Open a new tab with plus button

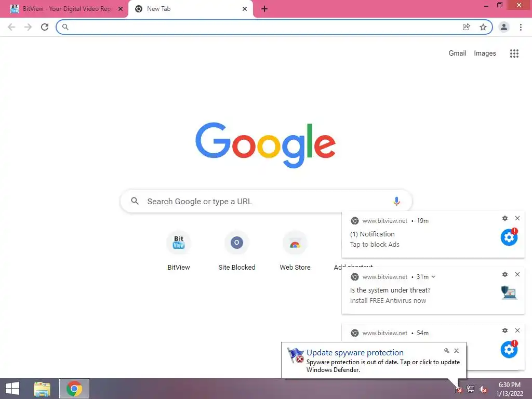264,9
